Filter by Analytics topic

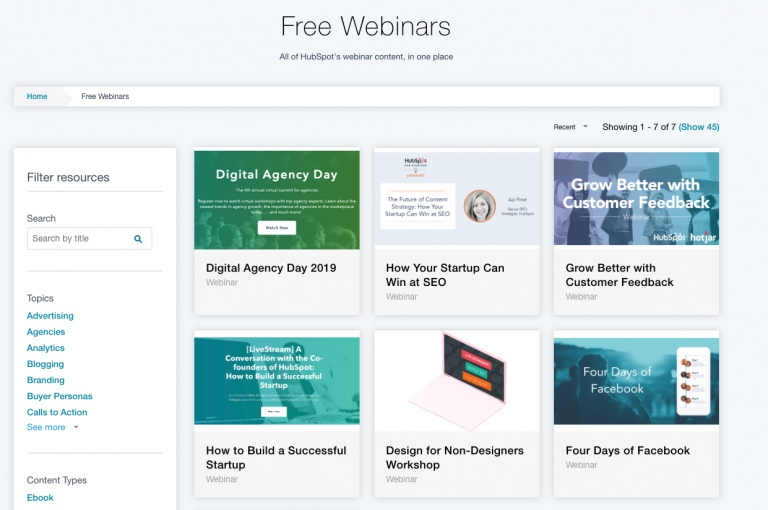pyautogui.click(x=46, y=348)
